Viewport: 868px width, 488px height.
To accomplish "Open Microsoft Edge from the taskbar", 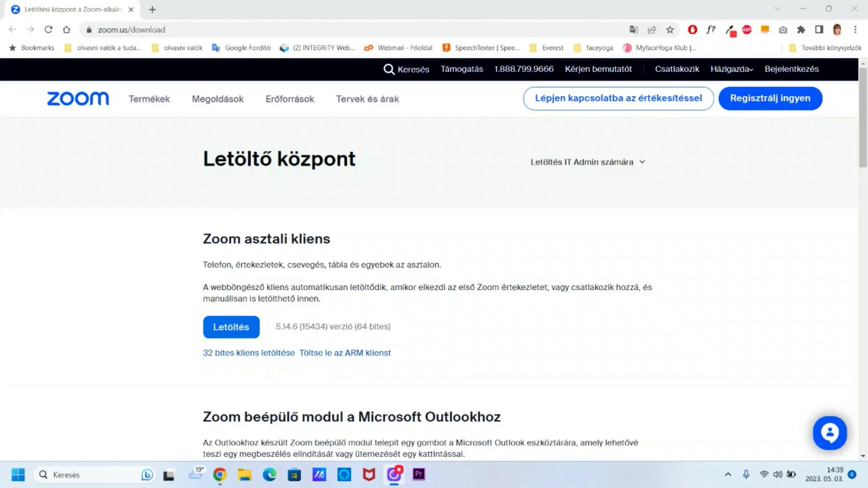I will (269, 474).
